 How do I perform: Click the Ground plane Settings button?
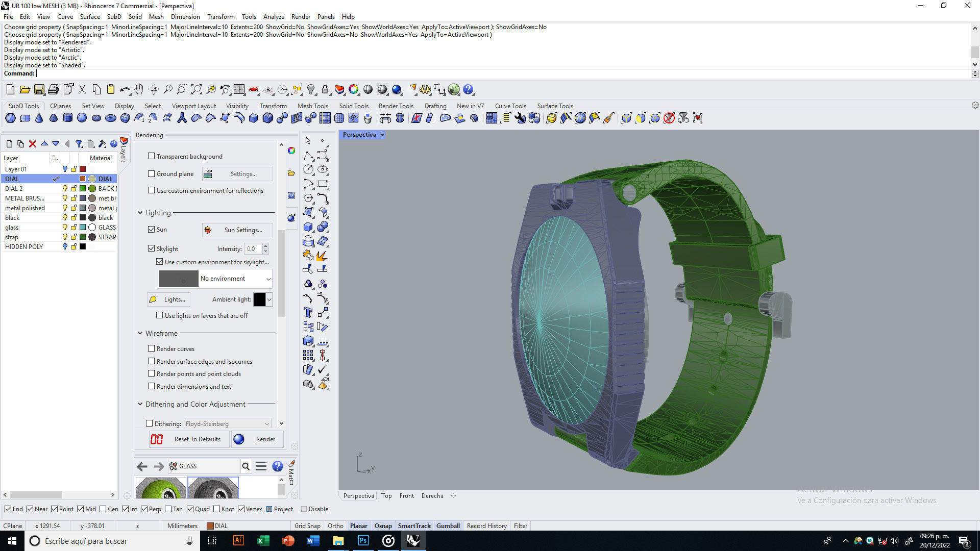tap(237, 174)
